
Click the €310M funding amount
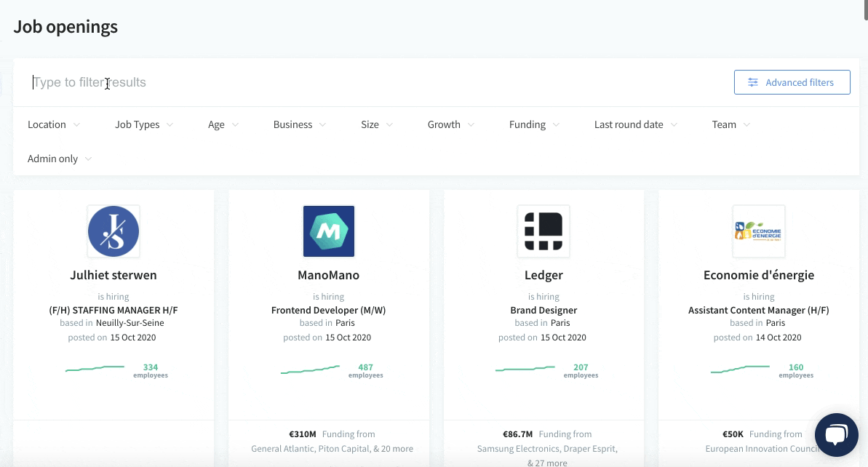click(x=302, y=434)
